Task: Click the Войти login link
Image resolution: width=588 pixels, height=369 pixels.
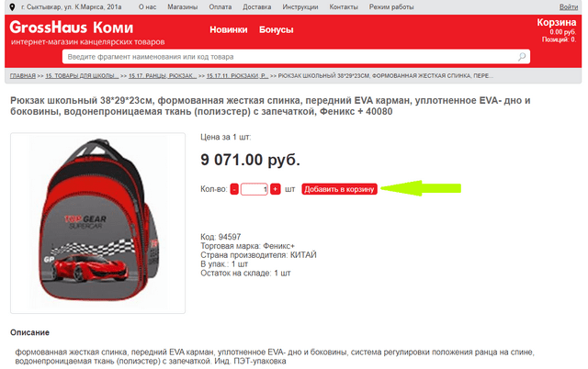Action: pos(569,7)
